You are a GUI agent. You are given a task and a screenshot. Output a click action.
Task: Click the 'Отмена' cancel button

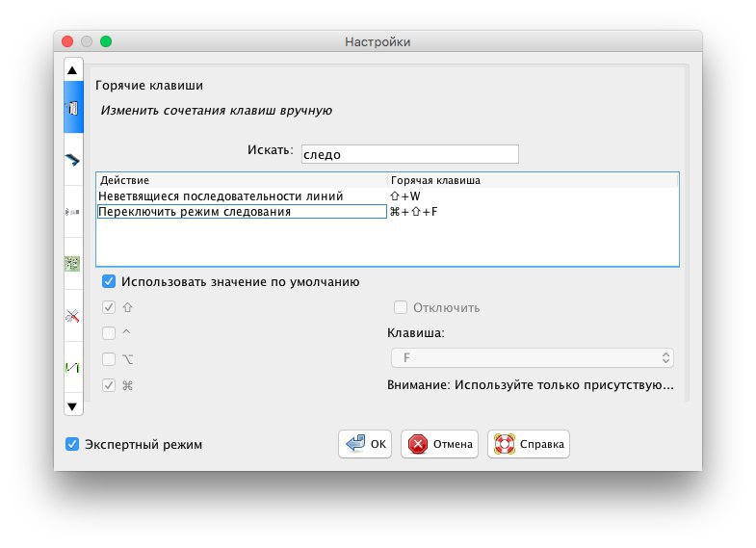tap(439, 444)
